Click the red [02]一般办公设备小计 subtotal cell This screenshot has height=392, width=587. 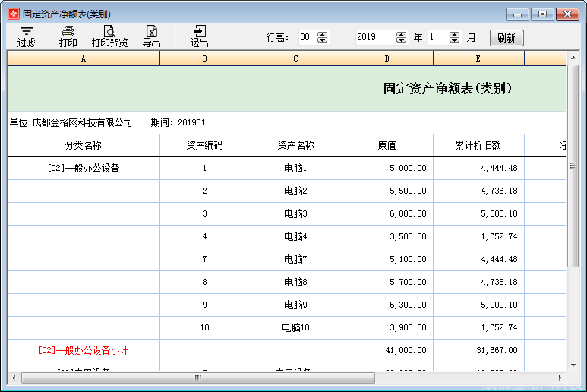tap(84, 350)
